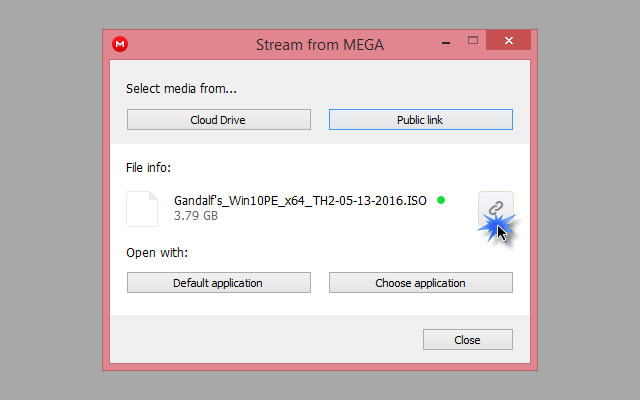Select the blank document file icon
Screen dimensions: 640x400
[x=142, y=209]
